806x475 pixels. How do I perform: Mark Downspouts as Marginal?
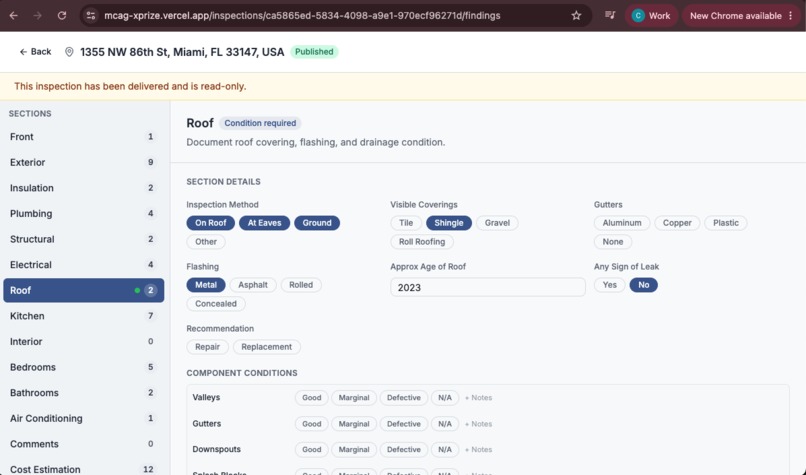pyautogui.click(x=354, y=449)
